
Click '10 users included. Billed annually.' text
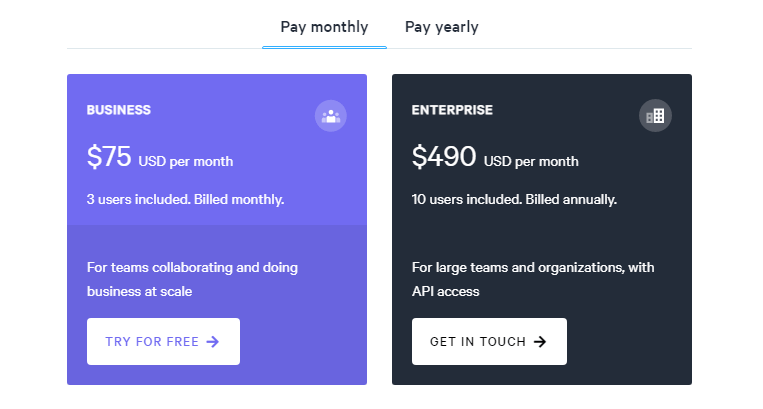pyautogui.click(x=514, y=199)
